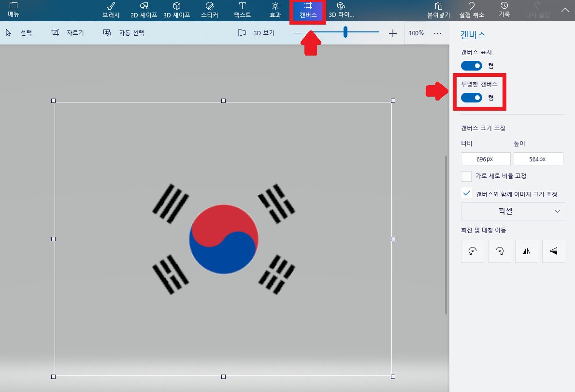Choose the 선택 select tool
Viewport: 575px width, 392px height.
[x=19, y=33]
